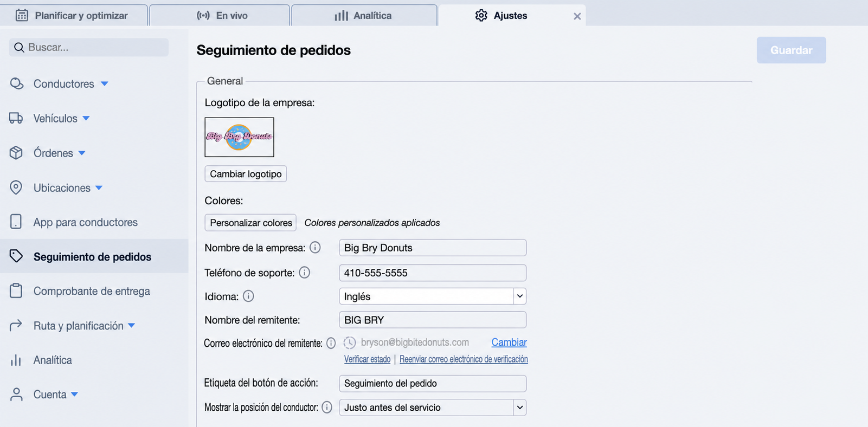Focus the Buscar search field
This screenshot has height=427, width=868.
point(89,47)
